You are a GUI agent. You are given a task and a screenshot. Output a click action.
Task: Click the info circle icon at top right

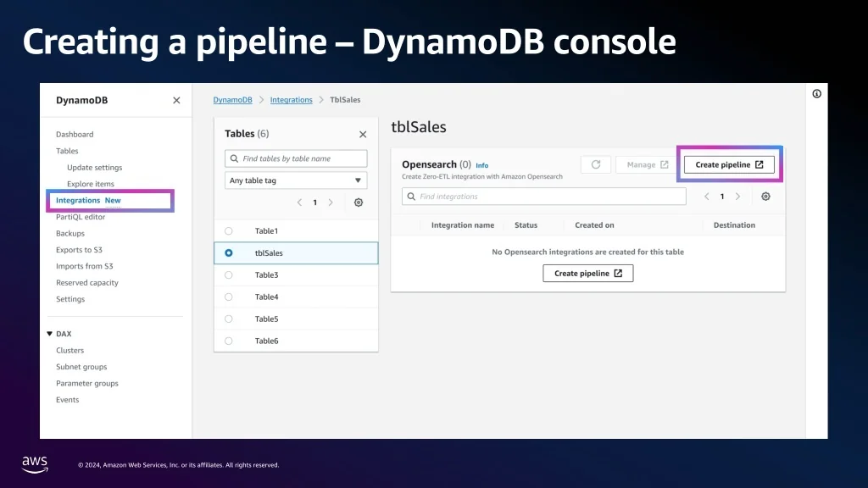click(x=816, y=94)
